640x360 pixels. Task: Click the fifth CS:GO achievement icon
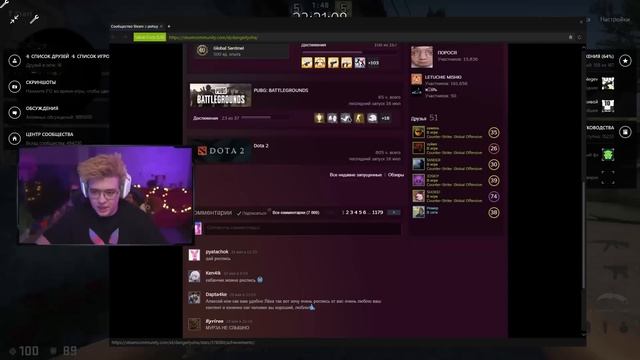[360, 62]
